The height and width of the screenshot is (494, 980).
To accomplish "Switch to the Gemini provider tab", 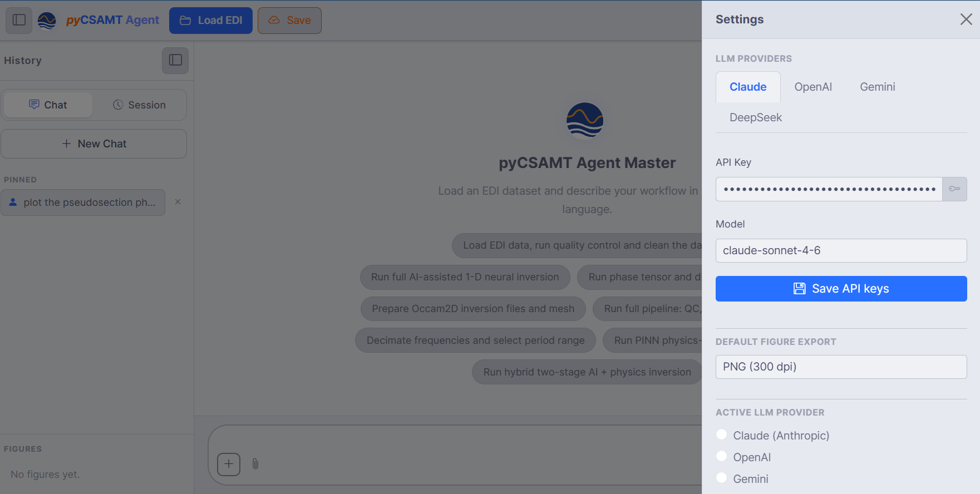I will [x=878, y=87].
